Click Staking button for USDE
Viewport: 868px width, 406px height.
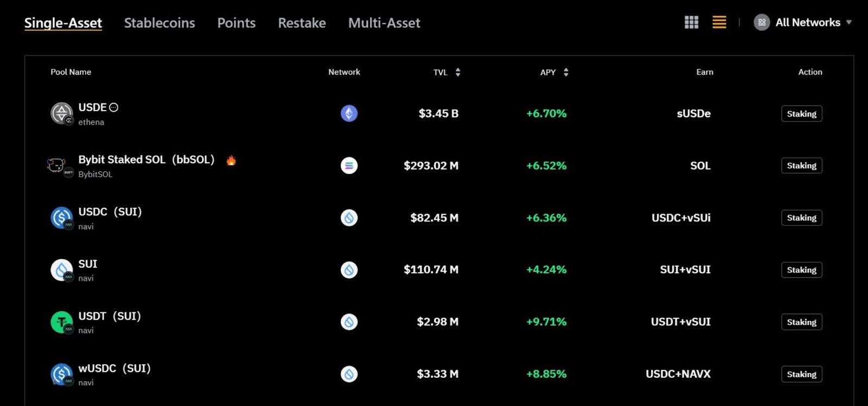coord(802,114)
